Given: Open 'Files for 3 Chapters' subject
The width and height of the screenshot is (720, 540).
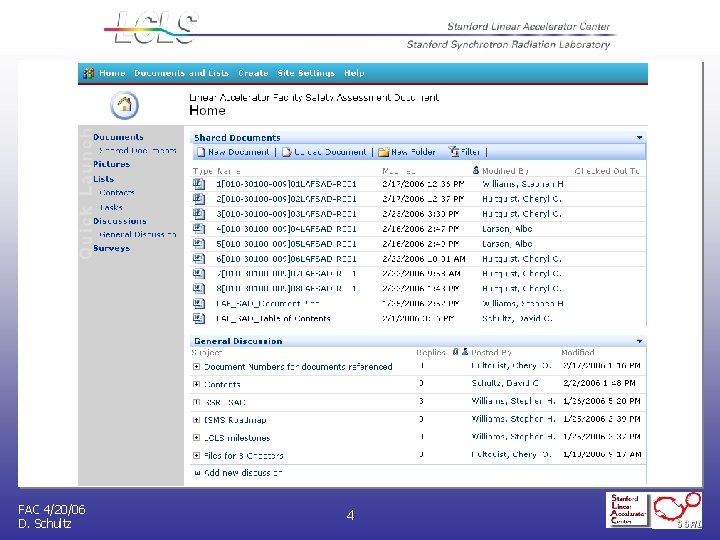Looking at the screenshot, I should tap(243, 456).
